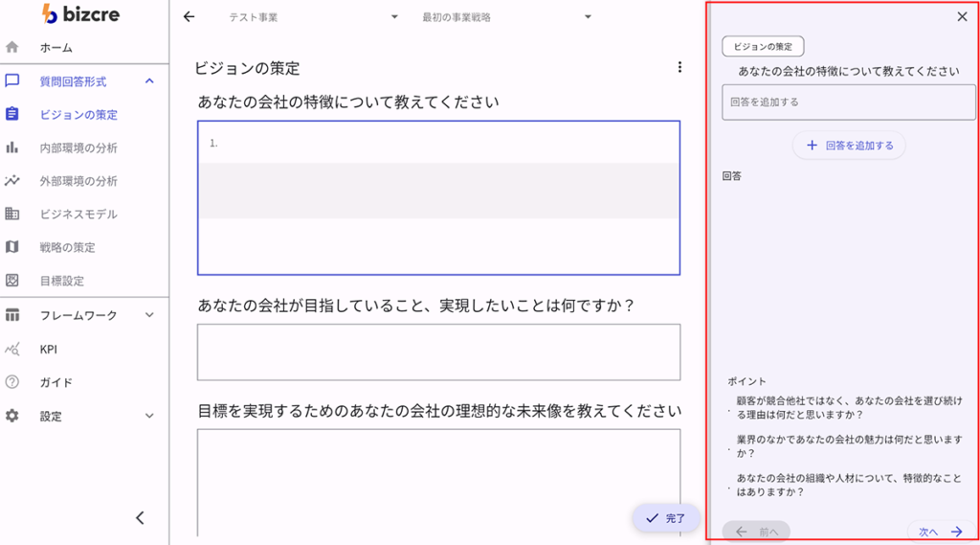
Task: Click the 内部環境の分析 bar chart icon
Action: click(x=12, y=148)
